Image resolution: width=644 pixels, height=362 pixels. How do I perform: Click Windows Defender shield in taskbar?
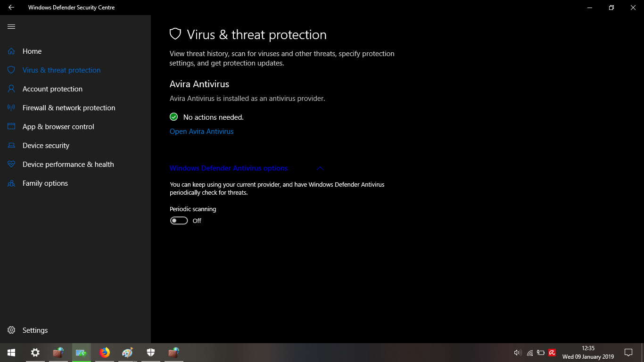pyautogui.click(x=150, y=353)
